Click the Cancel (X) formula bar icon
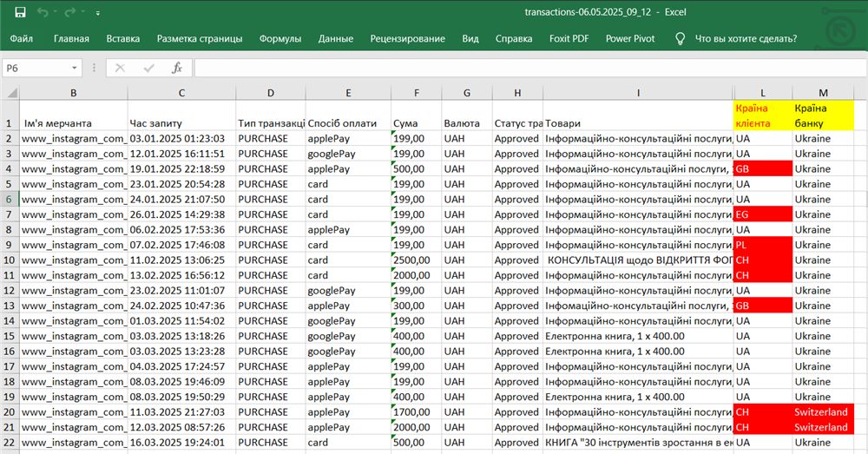The height and width of the screenshot is (454, 868). click(x=120, y=68)
